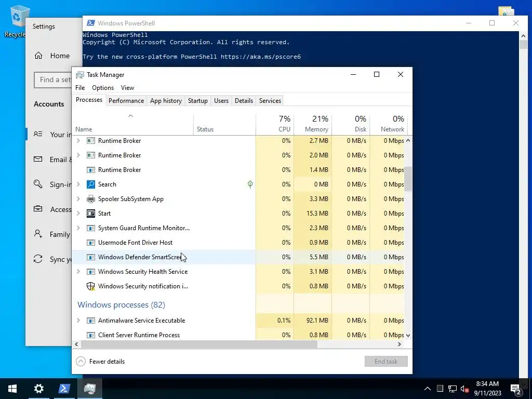This screenshot has width=532, height=399.
Task: Click the Windows Defender SmartScreen process icon
Action: [90, 257]
